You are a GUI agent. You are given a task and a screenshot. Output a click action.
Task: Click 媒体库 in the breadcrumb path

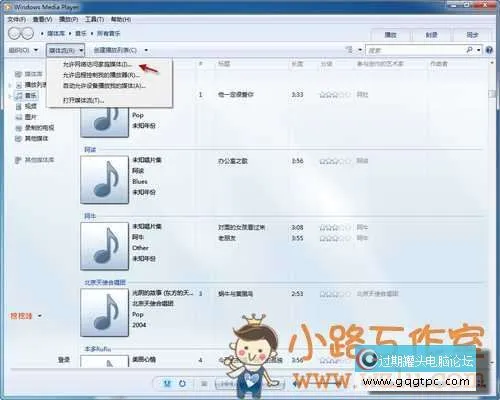pos(56,33)
